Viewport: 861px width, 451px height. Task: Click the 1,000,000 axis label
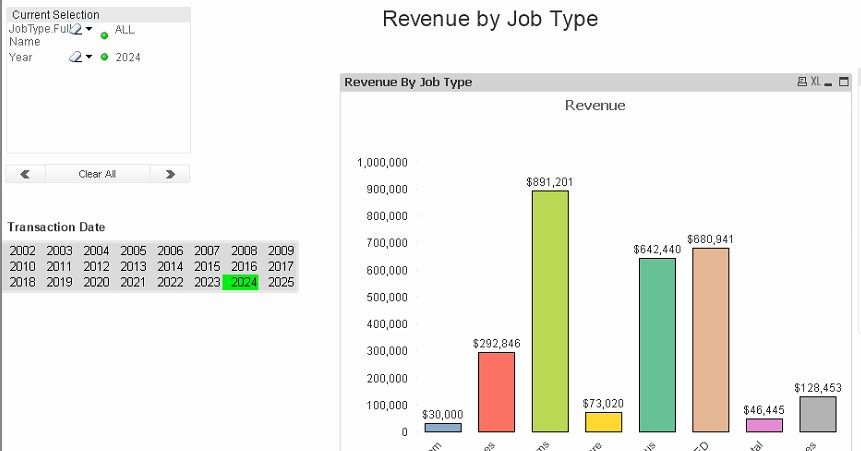point(382,163)
